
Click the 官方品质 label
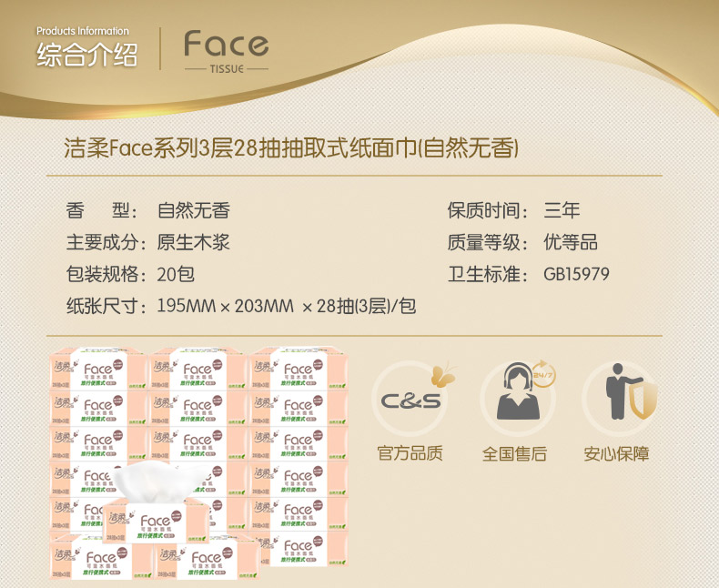pyautogui.click(x=410, y=453)
